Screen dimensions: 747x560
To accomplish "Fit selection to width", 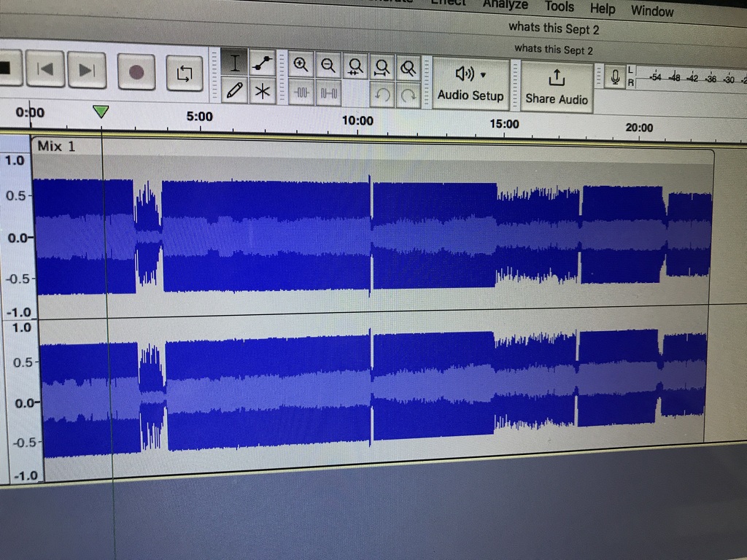I will pyautogui.click(x=355, y=66).
